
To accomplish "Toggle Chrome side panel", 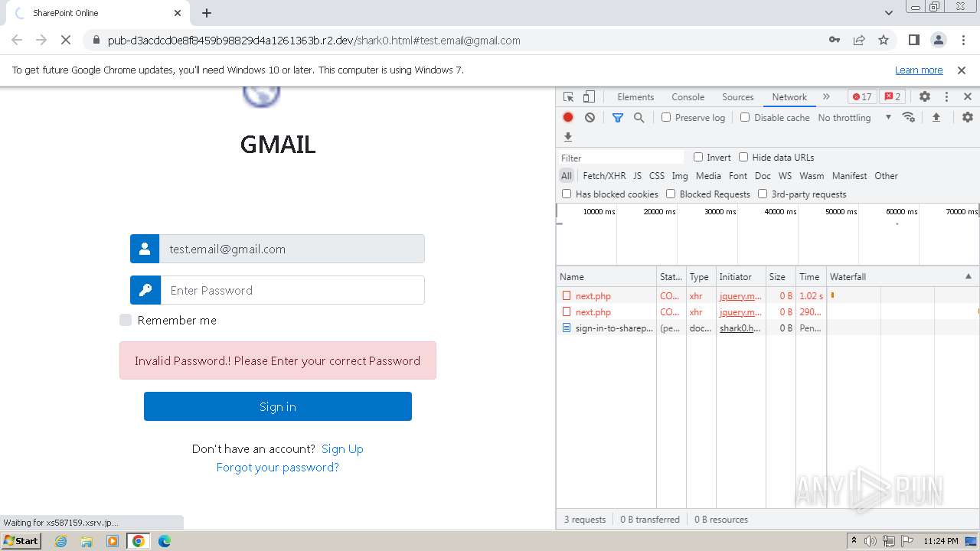I will (913, 41).
